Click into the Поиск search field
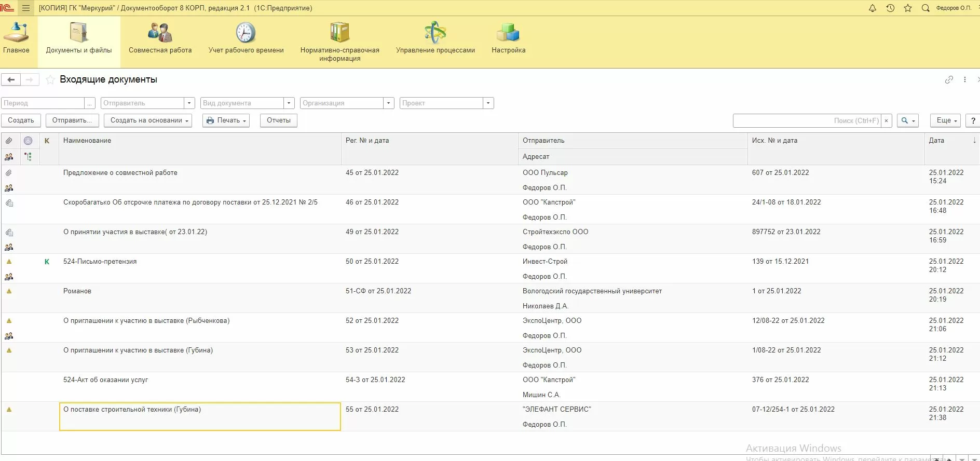This screenshot has height=461, width=980. 806,120
